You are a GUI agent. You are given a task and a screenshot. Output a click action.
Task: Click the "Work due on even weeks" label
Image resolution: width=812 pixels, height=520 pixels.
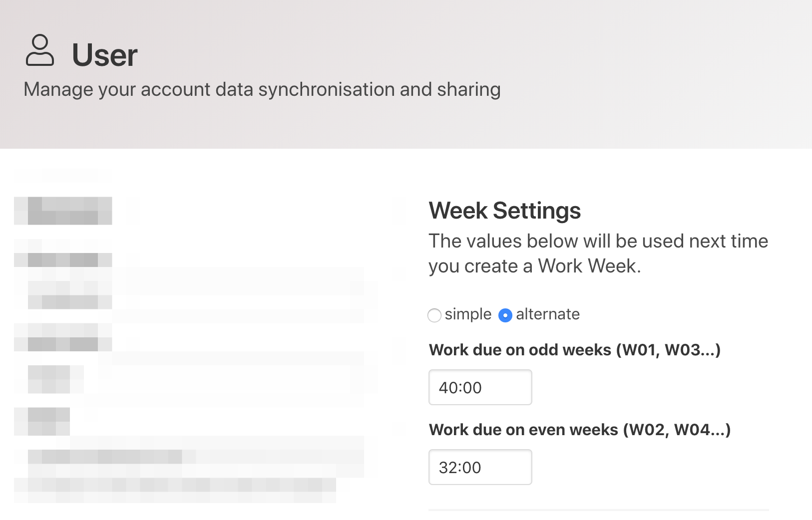579,430
